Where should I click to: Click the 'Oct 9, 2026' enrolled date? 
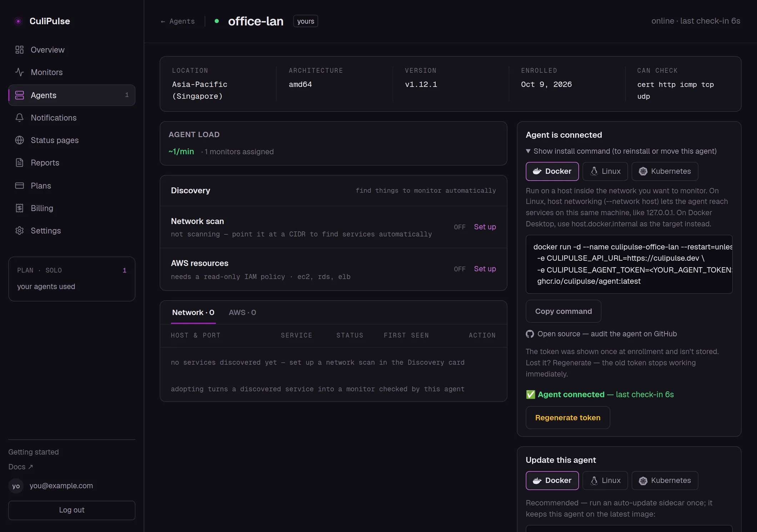[x=546, y=85]
